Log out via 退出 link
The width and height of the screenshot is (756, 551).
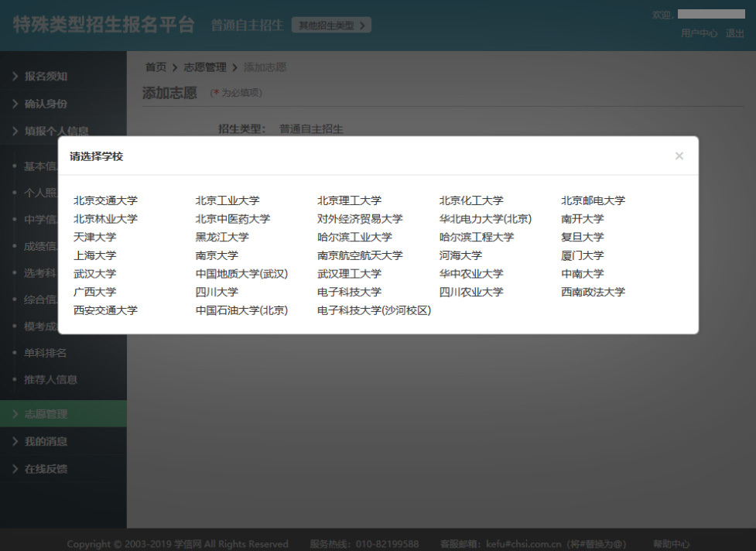[x=735, y=33]
